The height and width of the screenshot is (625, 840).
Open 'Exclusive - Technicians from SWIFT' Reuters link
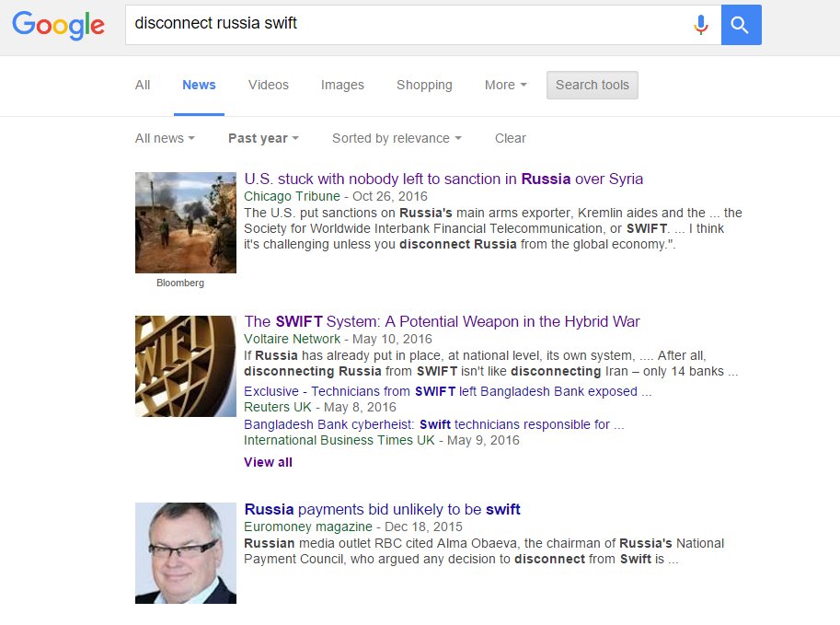coord(448,391)
